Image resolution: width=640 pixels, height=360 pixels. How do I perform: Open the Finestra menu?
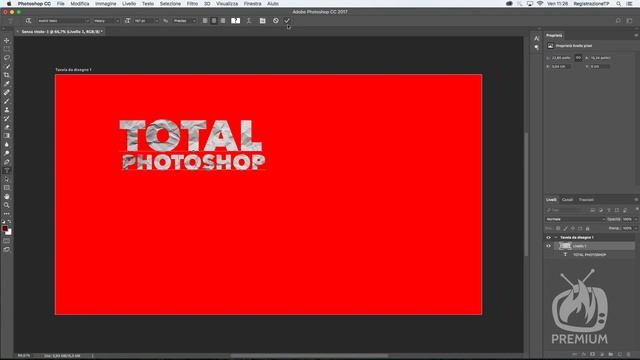click(253, 3)
